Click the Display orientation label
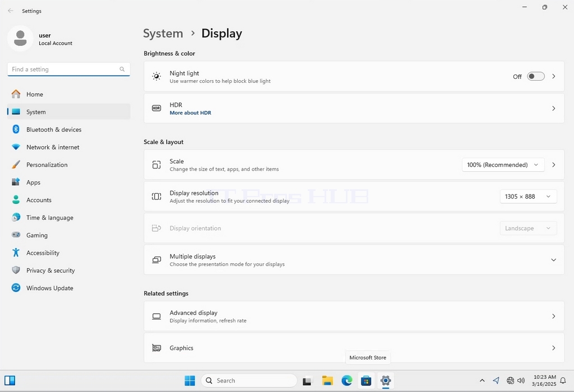The height and width of the screenshot is (392, 574). pyautogui.click(x=195, y=228)
